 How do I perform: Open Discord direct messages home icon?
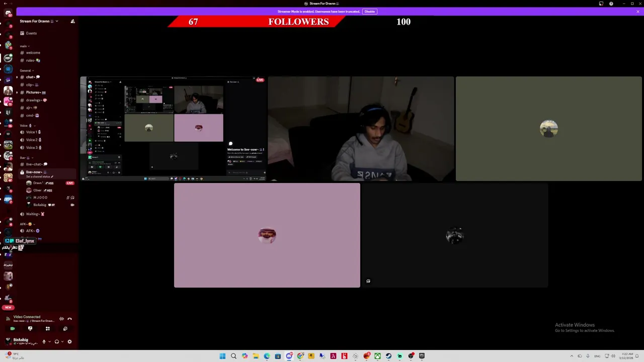[8, 13]
